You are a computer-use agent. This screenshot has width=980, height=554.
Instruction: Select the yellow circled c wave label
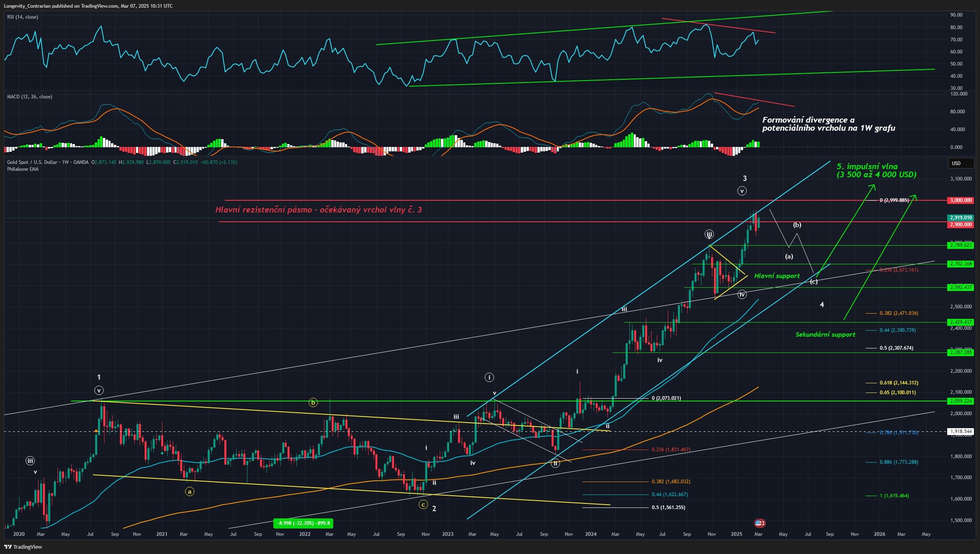(x=423, y=504)
